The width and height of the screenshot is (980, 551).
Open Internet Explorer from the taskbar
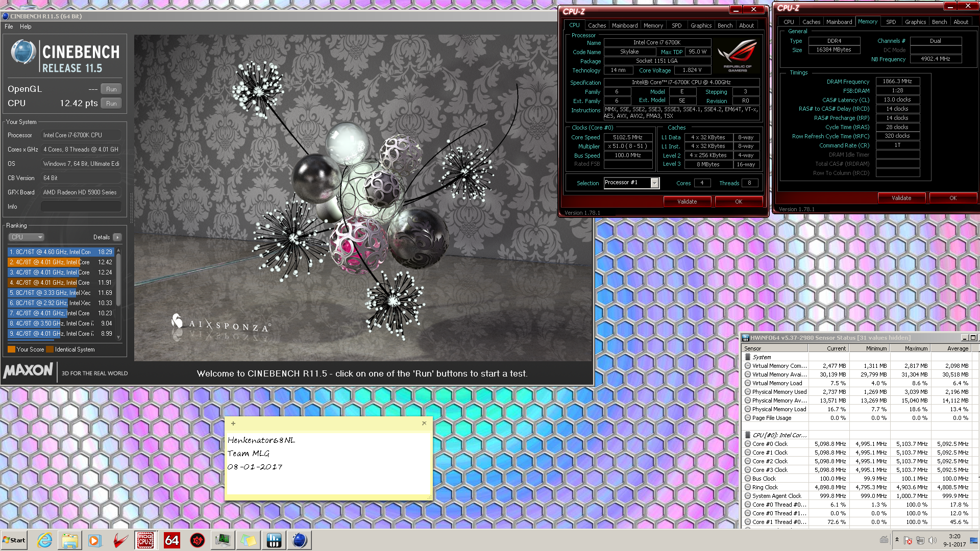pyautogui.click(x=44, y=540)
